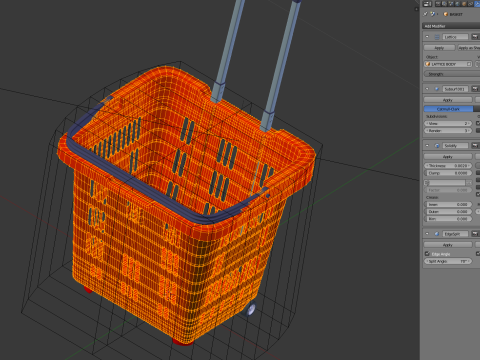Click the Solidify modifier type icon

coord(437,146)
